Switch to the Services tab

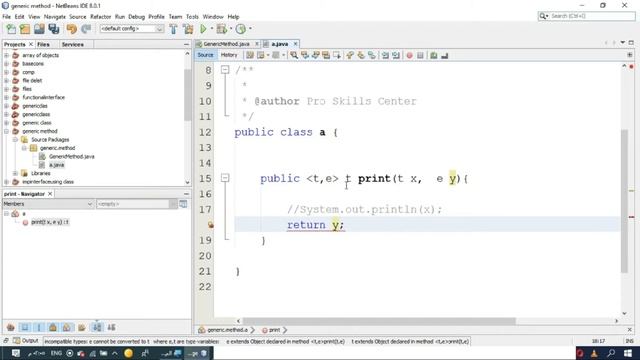click(73, 44)
